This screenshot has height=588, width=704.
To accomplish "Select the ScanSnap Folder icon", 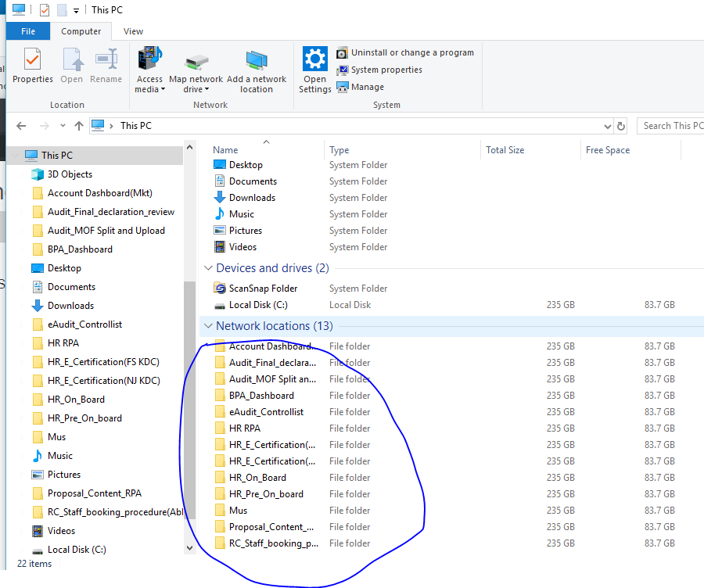I will tap(220, 289).
